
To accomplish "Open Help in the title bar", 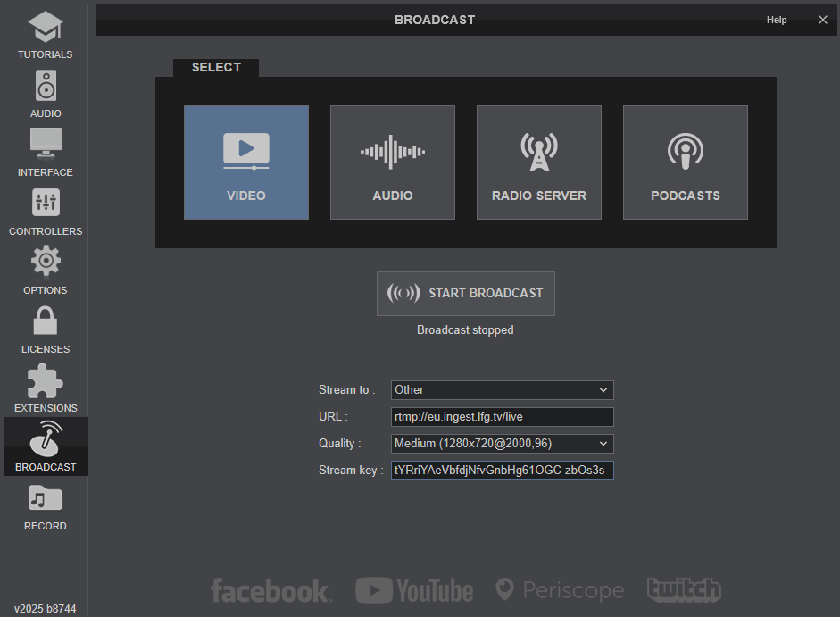I will pyautogui.click(x=777, y=20).
